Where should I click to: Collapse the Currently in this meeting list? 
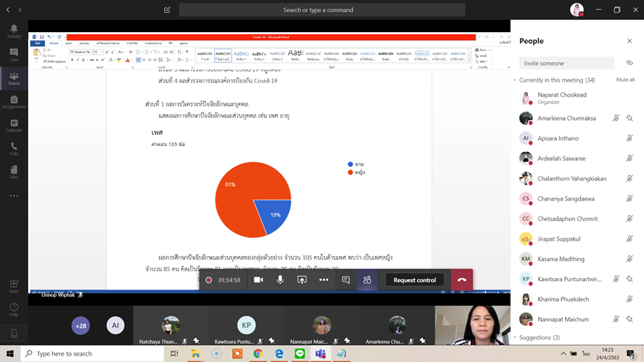coord(515,80)
